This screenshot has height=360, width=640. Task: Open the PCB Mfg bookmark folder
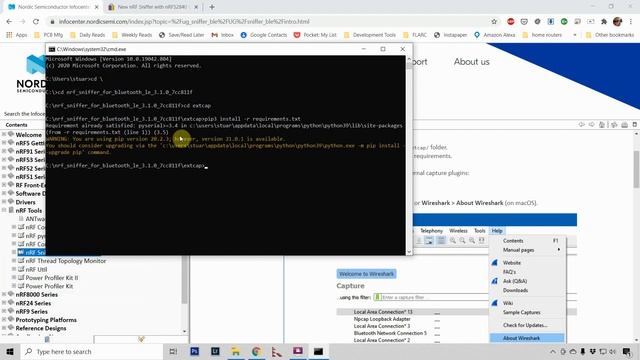tap(49, 35)
